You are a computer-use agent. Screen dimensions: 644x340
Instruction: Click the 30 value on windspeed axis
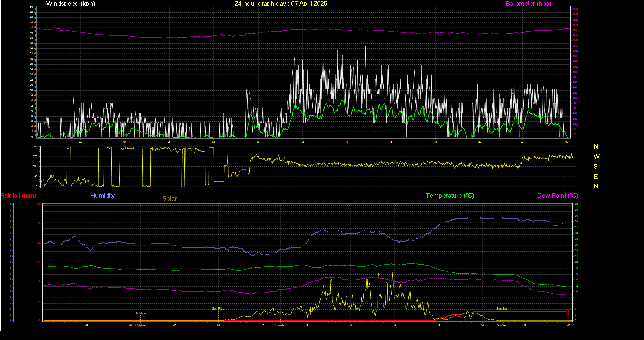(32, 59)
